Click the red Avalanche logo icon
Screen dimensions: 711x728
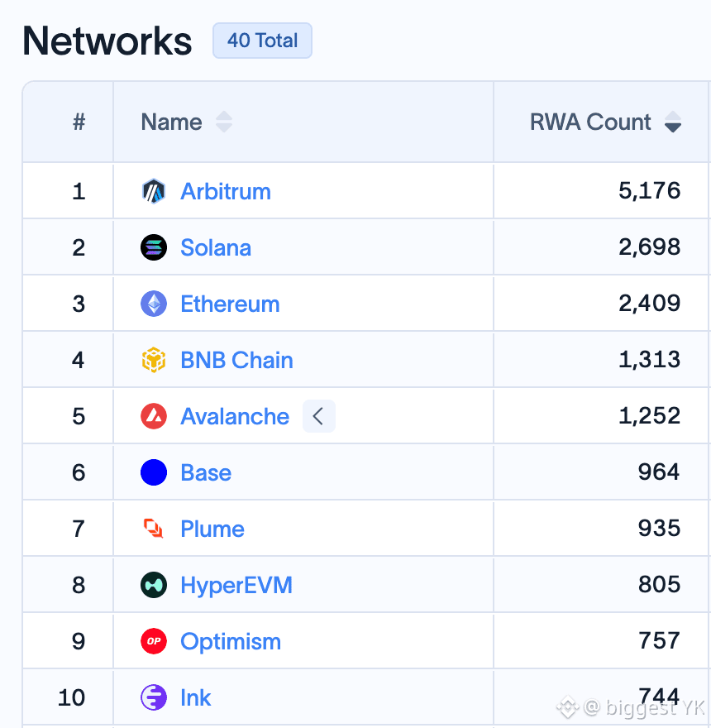pos(154,416)
